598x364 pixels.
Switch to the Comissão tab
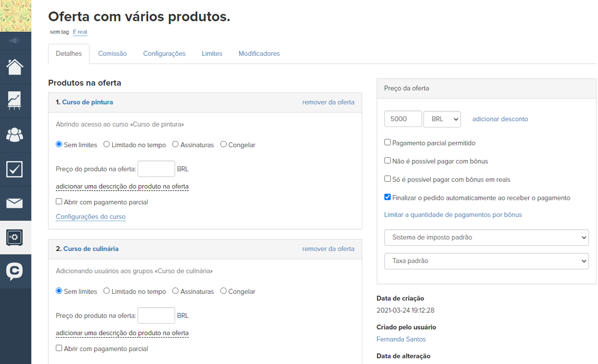tap(112, 53)
